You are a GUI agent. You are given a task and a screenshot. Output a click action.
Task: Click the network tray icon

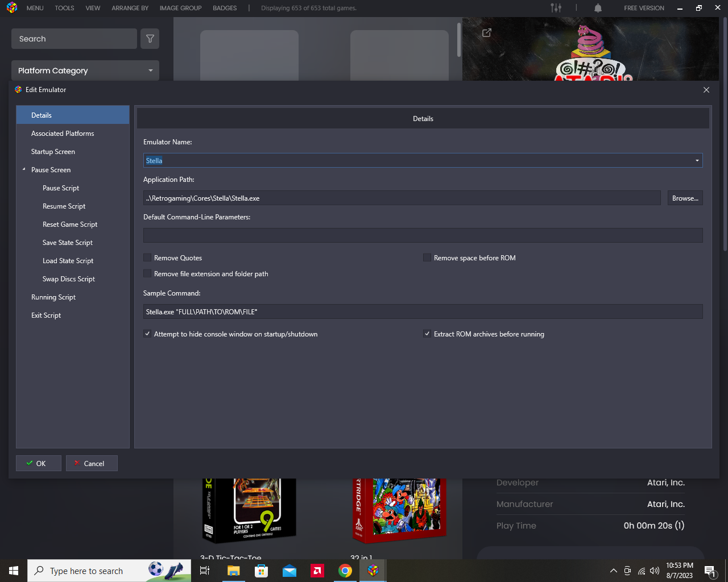click(x=641, y=571)
